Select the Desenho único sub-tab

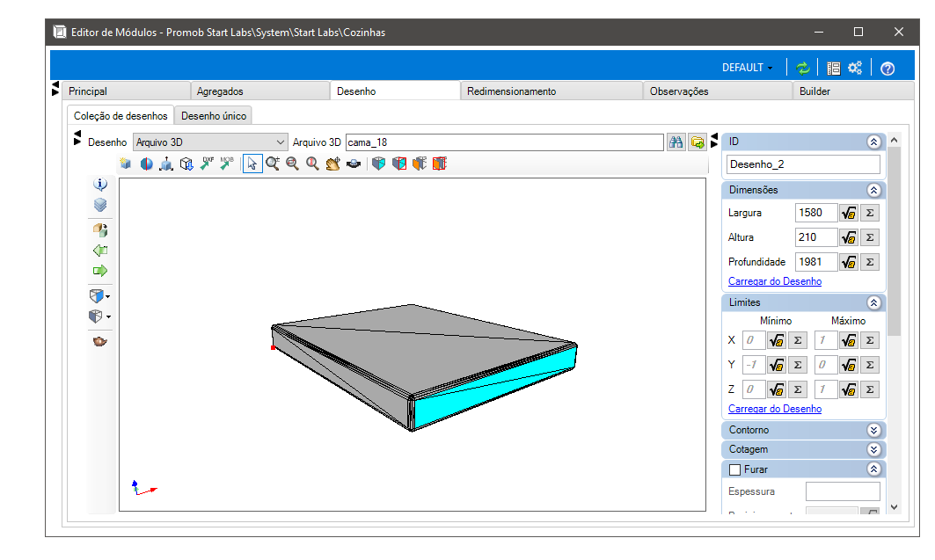214,115
